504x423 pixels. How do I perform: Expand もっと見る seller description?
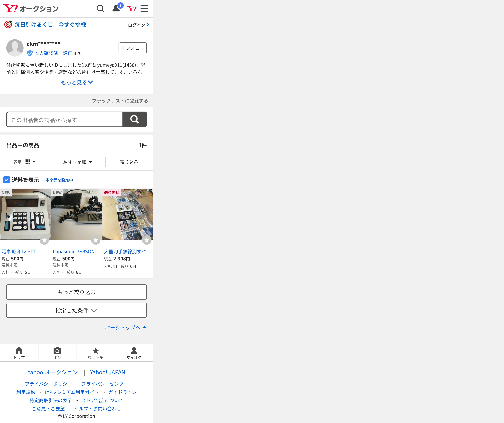pos(77,82)
